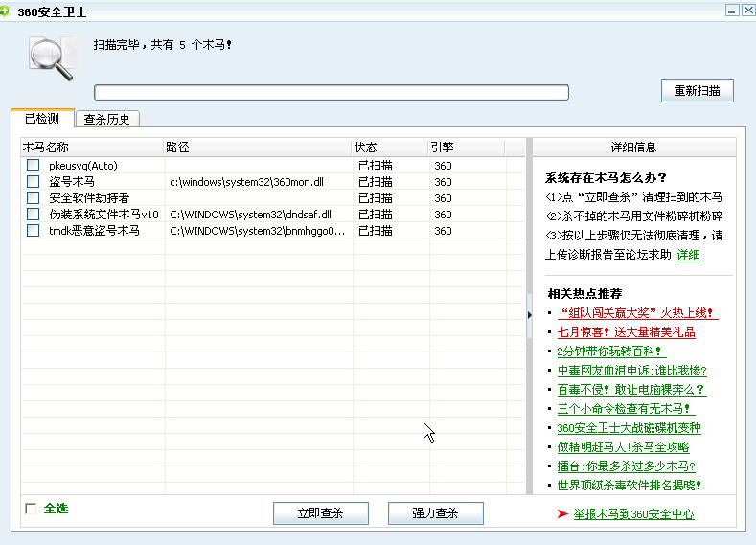
Task: Click the magnifying glass scan icon
Action: [x=53, y=58]
